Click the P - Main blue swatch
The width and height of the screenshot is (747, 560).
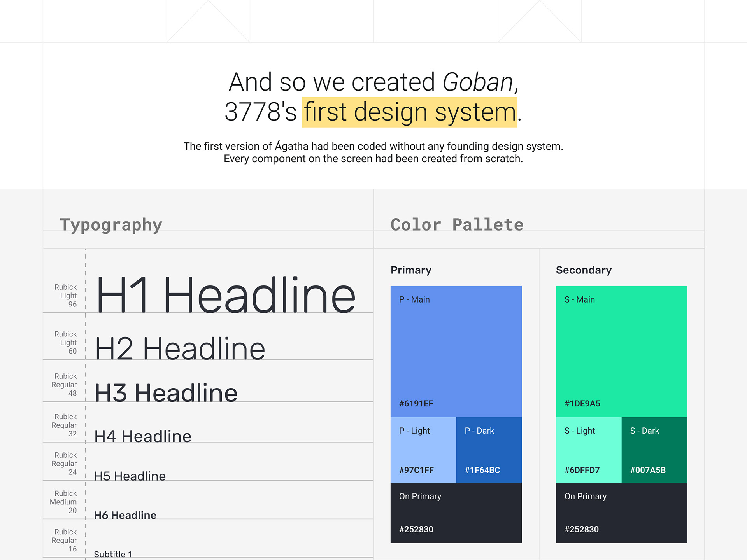click(x=456, y=351)
